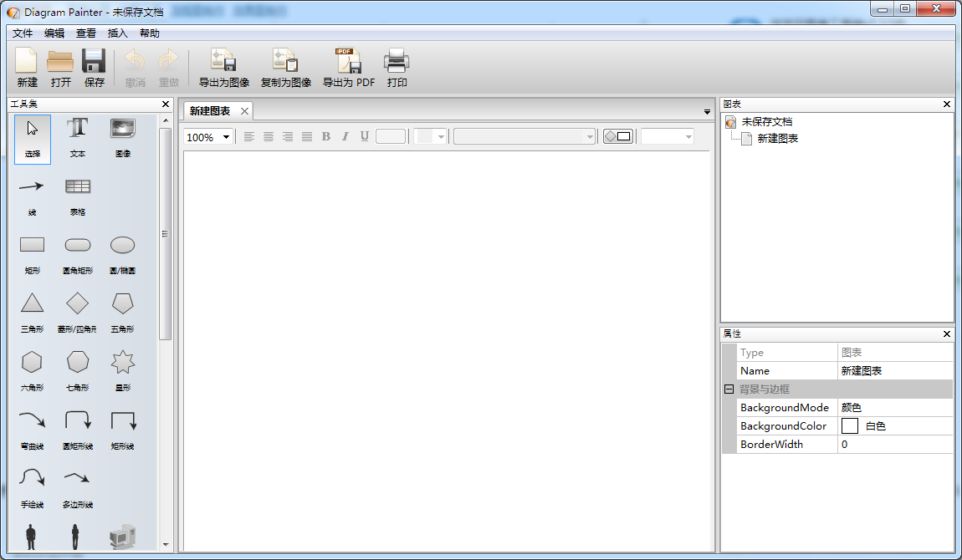Click 打开 open folder toolbar icon
Viewport: 962px width, 560px height.
pos(61,68)
